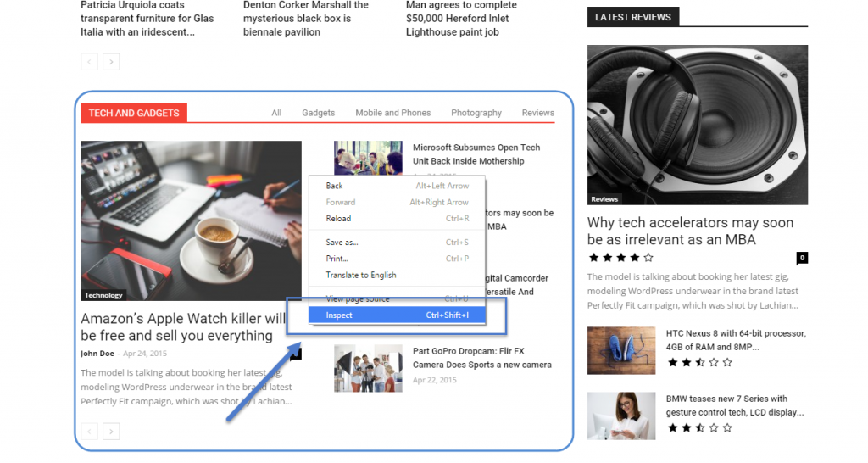Click excerpt text under Amazon article
Image resolution: width=868 pixels, height=463 pixels.
tap(186, 388)
